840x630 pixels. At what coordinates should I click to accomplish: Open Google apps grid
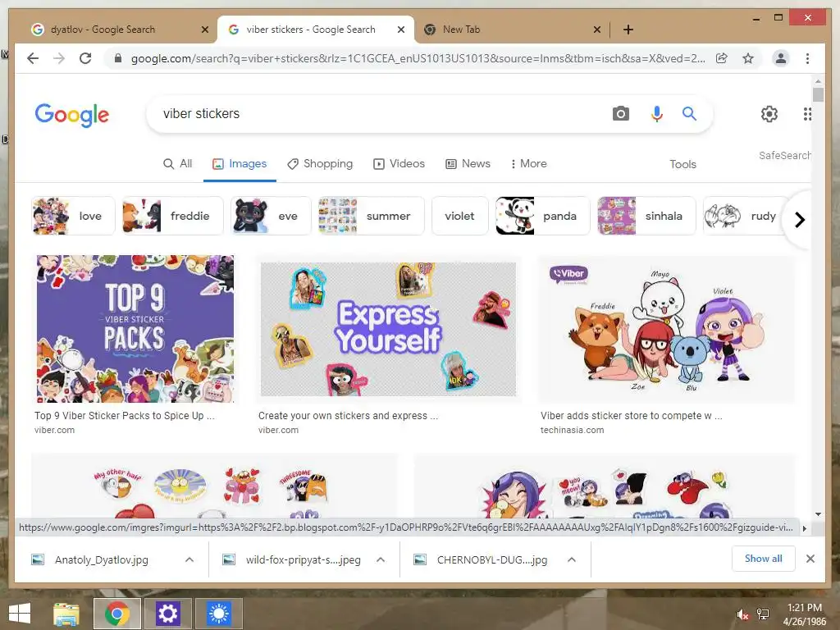pos(807,113)
